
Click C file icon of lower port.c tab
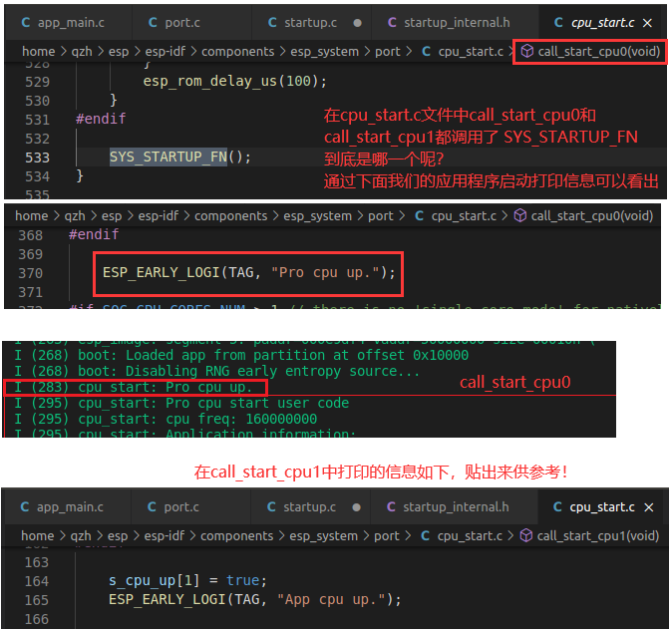coord(152,507)
